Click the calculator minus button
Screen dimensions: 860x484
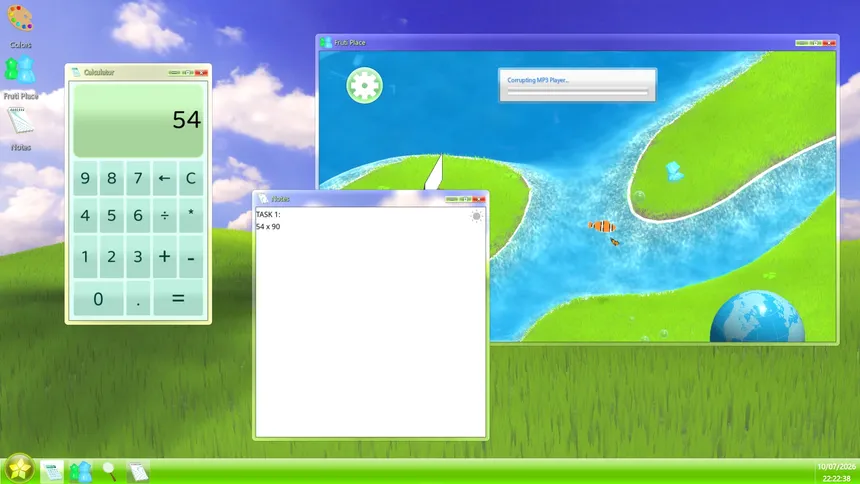click(x=190, y=256)
